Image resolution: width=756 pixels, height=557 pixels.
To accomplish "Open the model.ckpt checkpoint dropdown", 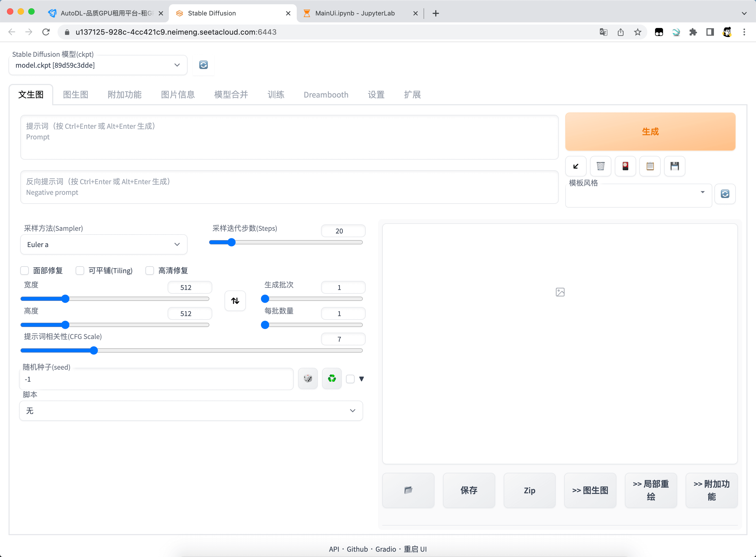I will click(x=98, y=65).
